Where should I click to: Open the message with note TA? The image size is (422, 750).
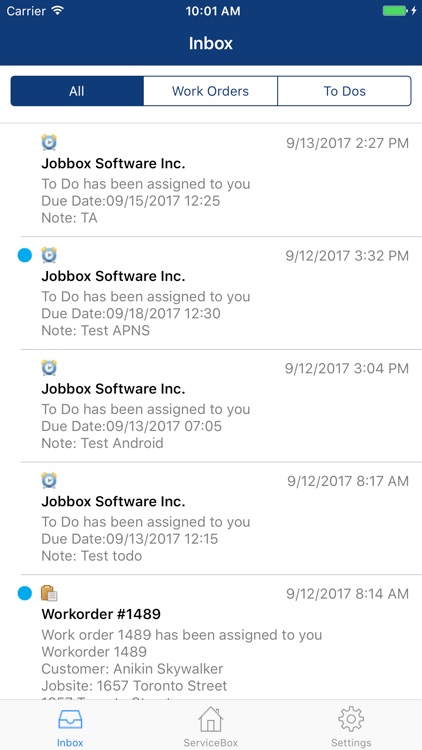pos(211,180)
